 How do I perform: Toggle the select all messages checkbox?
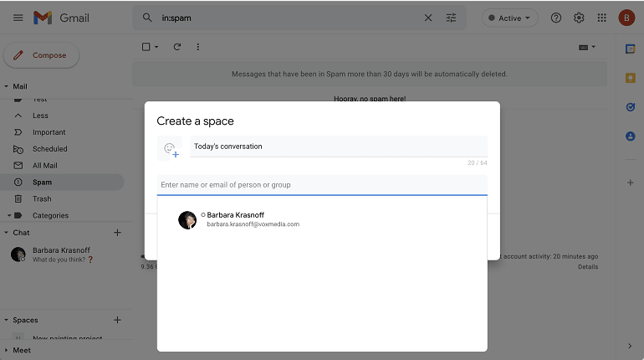(x=146, y=47)
